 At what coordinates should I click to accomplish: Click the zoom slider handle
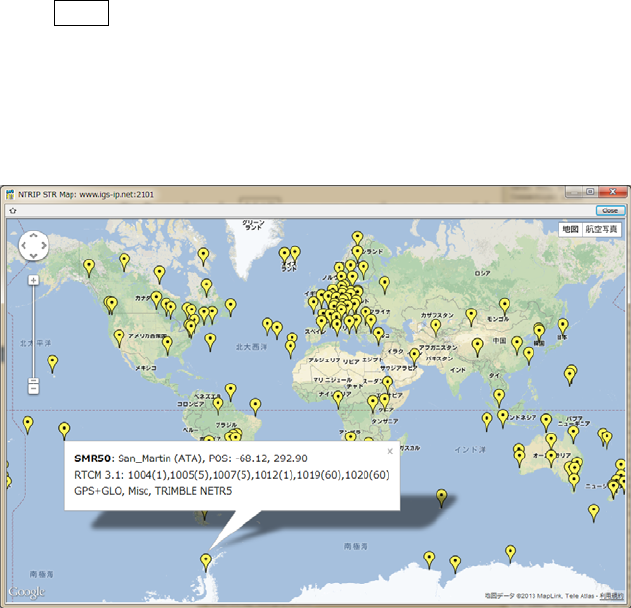tap(33, 381)
